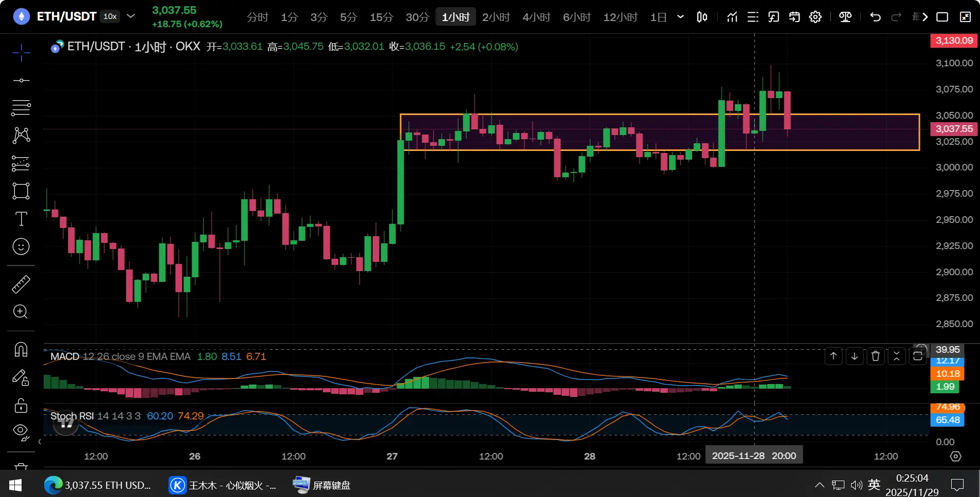Open chart settings gear in top toolbar
The width and height of the screenshot is (980, 497).
click(816, 17)
